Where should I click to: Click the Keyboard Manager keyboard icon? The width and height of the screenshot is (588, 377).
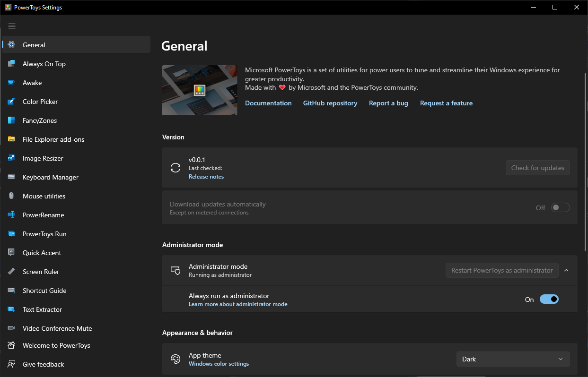coord(11,177)
